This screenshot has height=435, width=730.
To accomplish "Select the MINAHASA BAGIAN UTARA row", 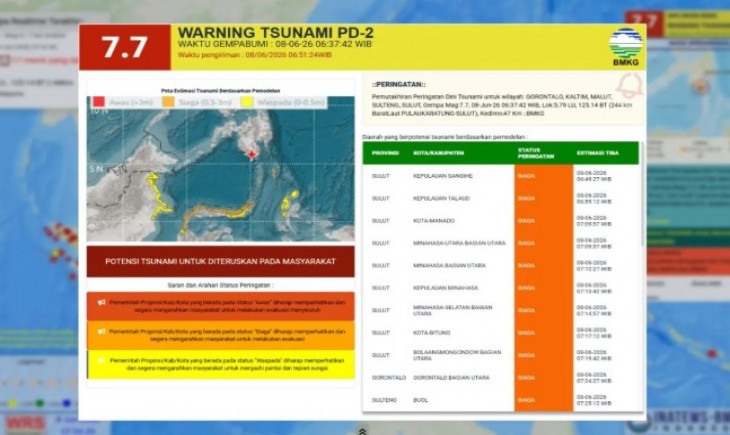I will pyautogui.click(x=501, y=265).
